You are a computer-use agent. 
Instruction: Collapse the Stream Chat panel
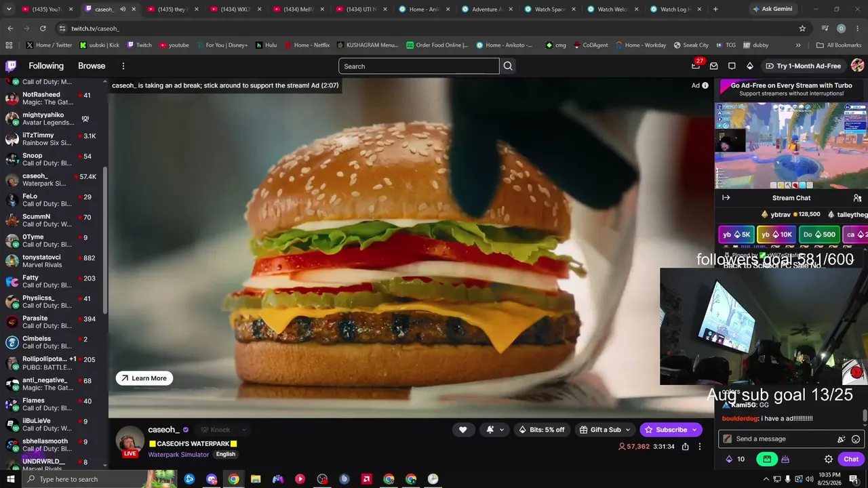click(x=726, y=198)
